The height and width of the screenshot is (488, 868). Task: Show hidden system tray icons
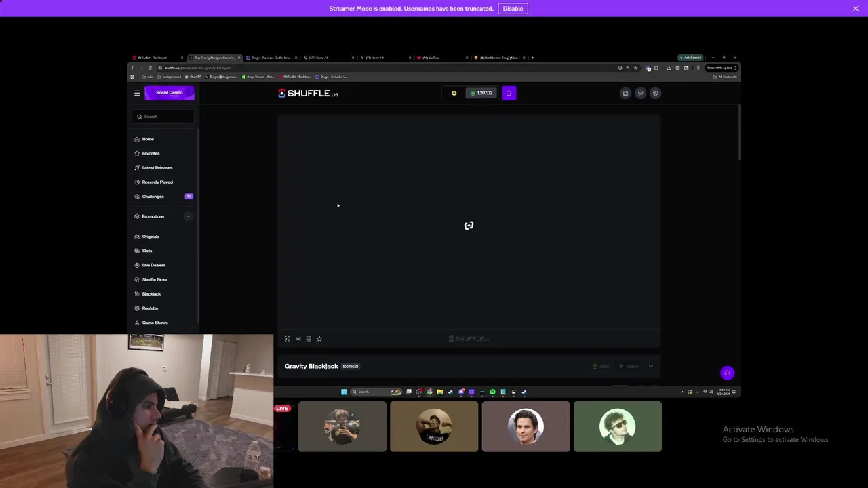[682, 392]
